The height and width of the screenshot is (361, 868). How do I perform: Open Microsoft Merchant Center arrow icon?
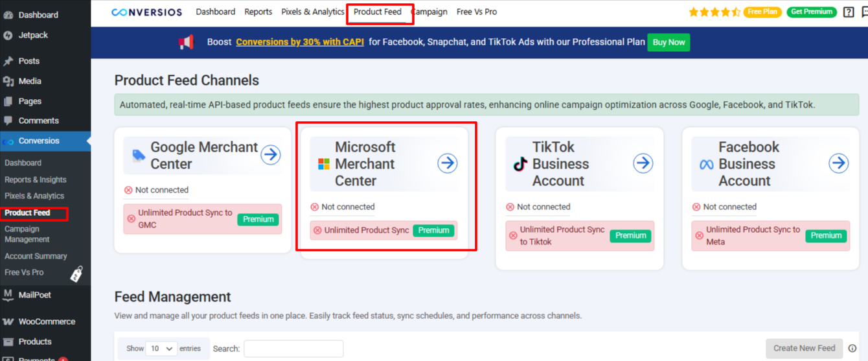[447, 163]
